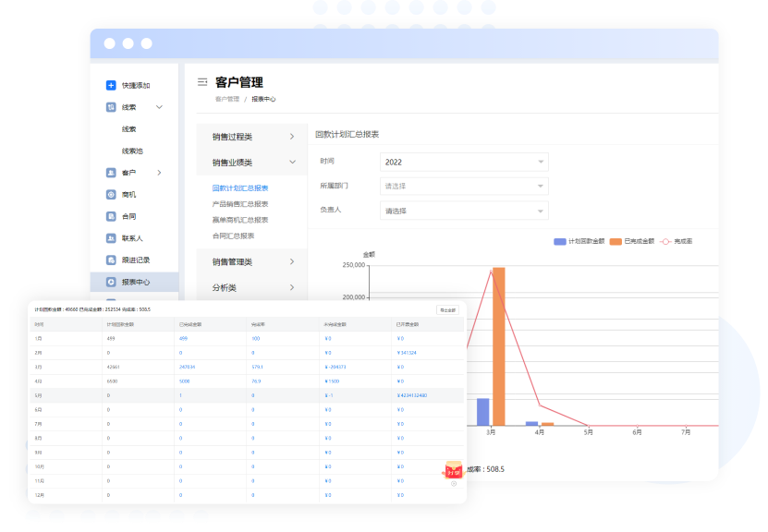Image resolution: width=768 pixels, height=532 pixels.
Task: Open the 所属部门 dropdown
Action: 464,186
